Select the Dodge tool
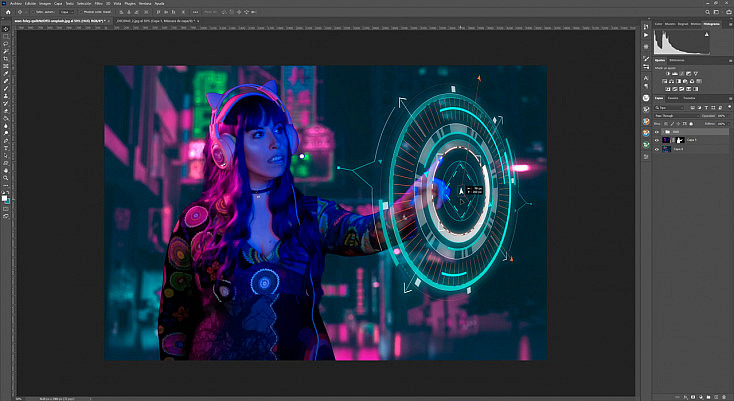 [x=6, y=133]
